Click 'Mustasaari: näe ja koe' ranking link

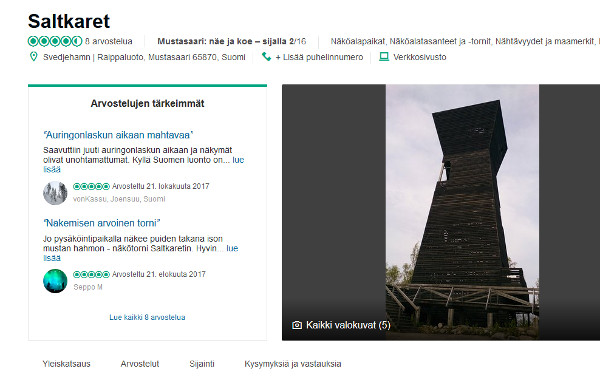[232, 41]
